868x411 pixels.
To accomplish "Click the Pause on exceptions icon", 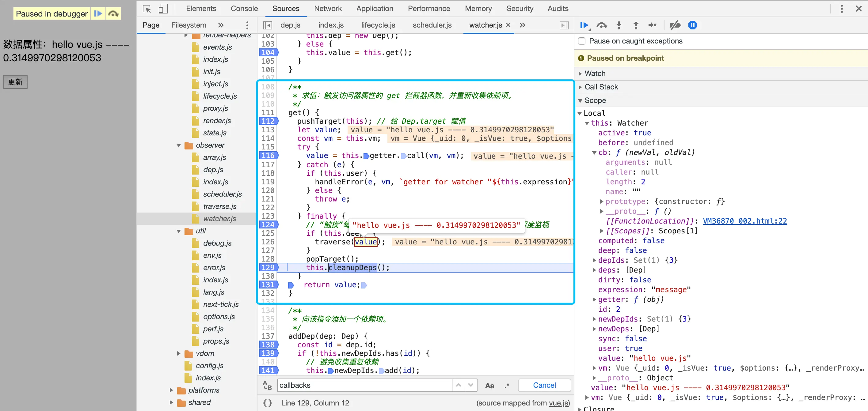I will coord(692,25).
